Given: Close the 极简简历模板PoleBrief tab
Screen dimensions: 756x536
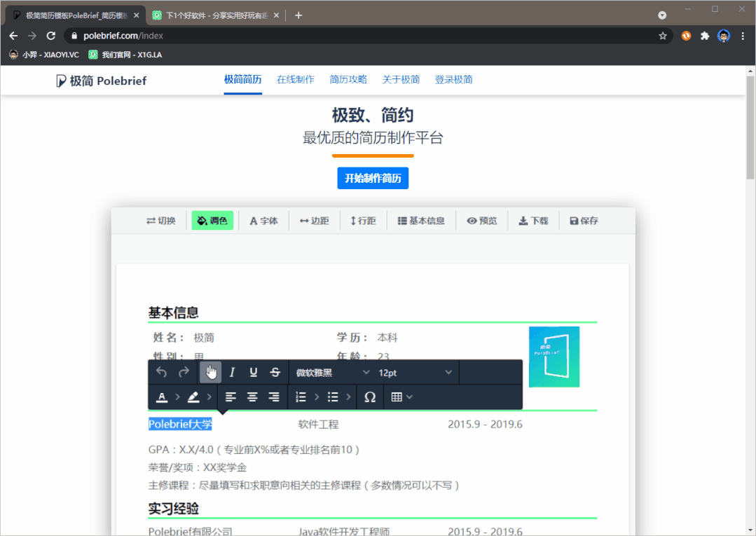Looking at the screenshot, I should pyautogui.click(x=137, y=15).
